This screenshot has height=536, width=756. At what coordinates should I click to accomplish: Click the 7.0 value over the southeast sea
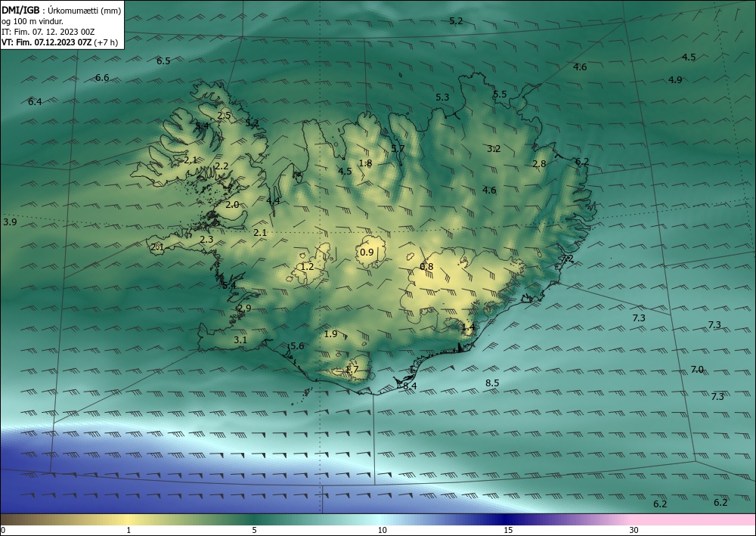(x=697, y=370)
